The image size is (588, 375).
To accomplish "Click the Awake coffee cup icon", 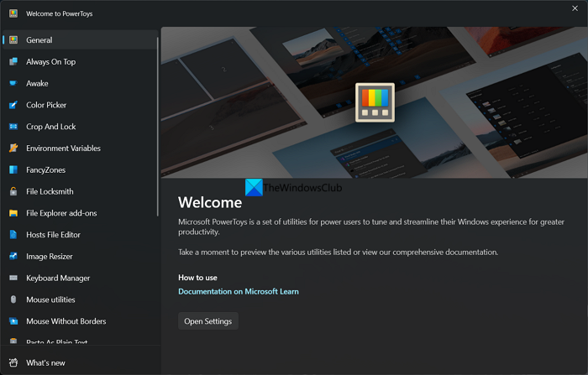I will 13,83.
